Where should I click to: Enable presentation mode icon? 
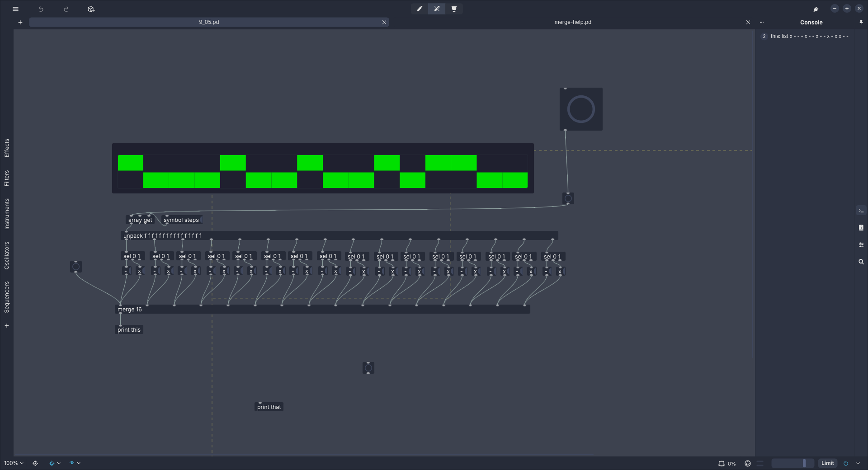pos(454,9)
